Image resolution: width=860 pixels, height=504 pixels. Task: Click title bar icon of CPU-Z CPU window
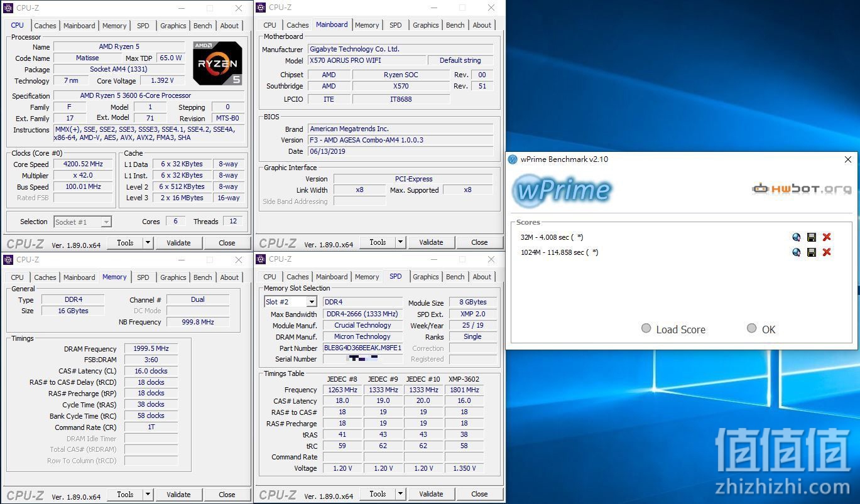pyautogui.click(x=9, y=8)
